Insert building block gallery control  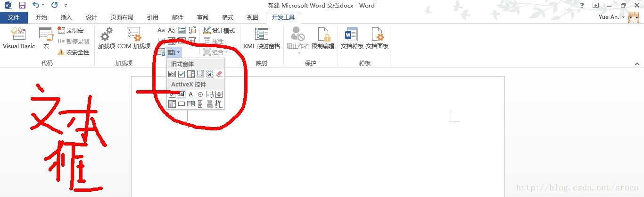pyautogui.click(x=192, y=30)
